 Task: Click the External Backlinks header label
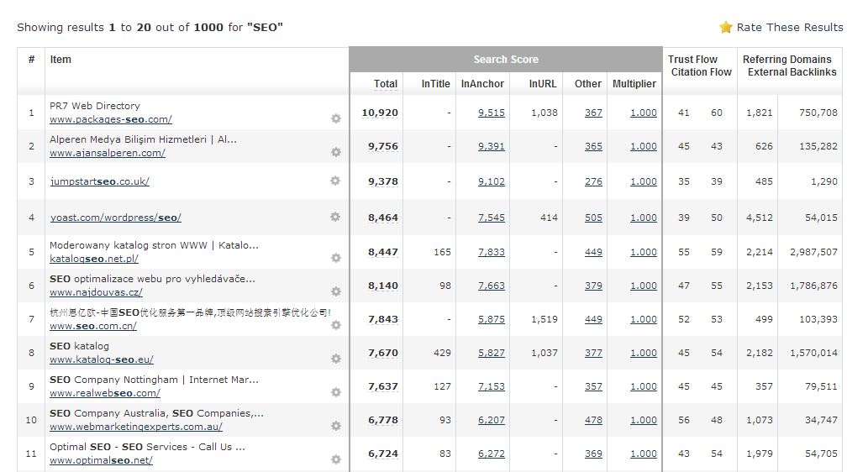pyautogui.click(x=792, y=72)
